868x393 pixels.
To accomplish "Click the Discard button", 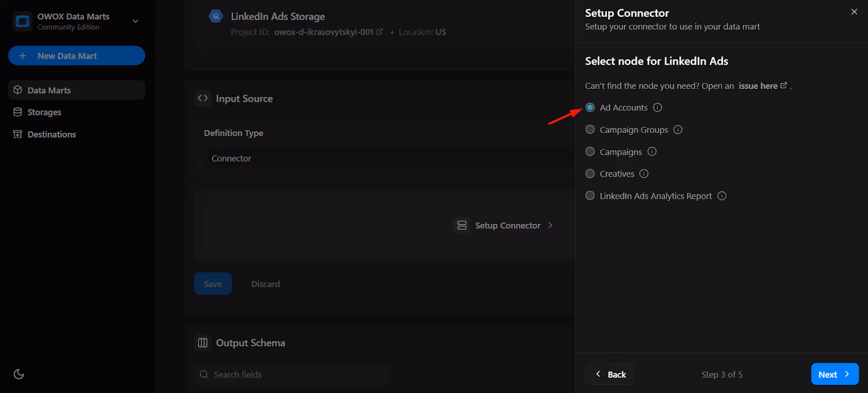I will [265, 284].
